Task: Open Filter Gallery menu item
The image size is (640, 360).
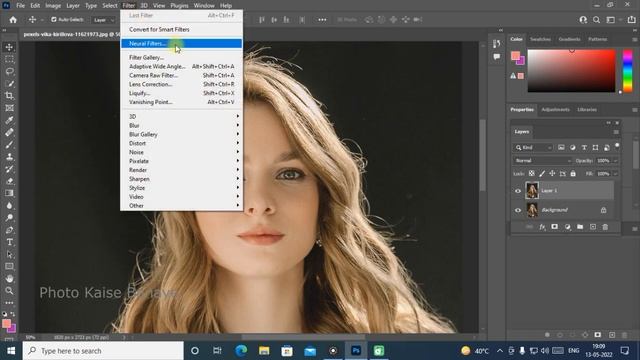Action: [181, 58]
